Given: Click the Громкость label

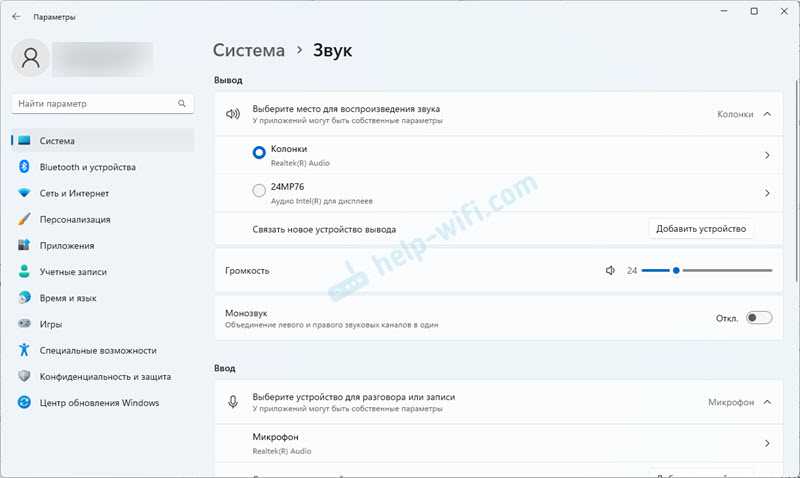Looking at the screenshot, I should point(247,270).
